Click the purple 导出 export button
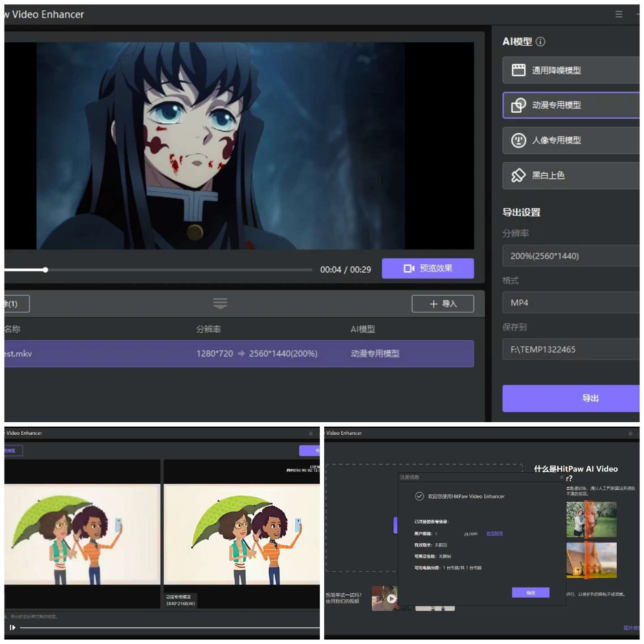This screenshot has height=644, width=644. pyautogui.click(x=571, y=398)
